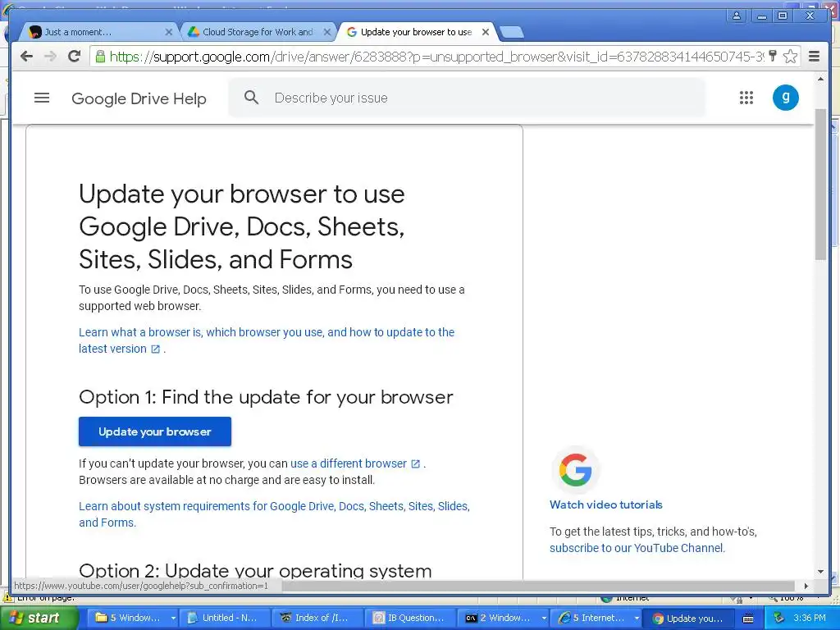Click Option 1 Find the update heading

click(266, 397)
